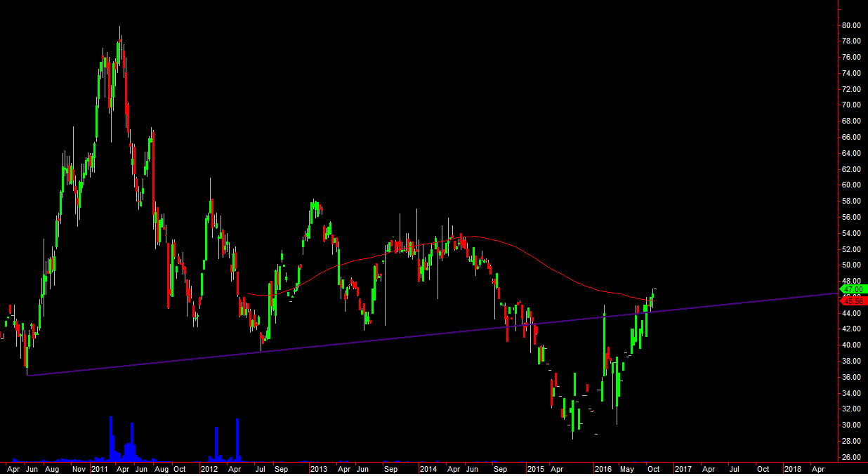
Task: Click the 58.00 price axis label
Action: click(x=851, y=201)
